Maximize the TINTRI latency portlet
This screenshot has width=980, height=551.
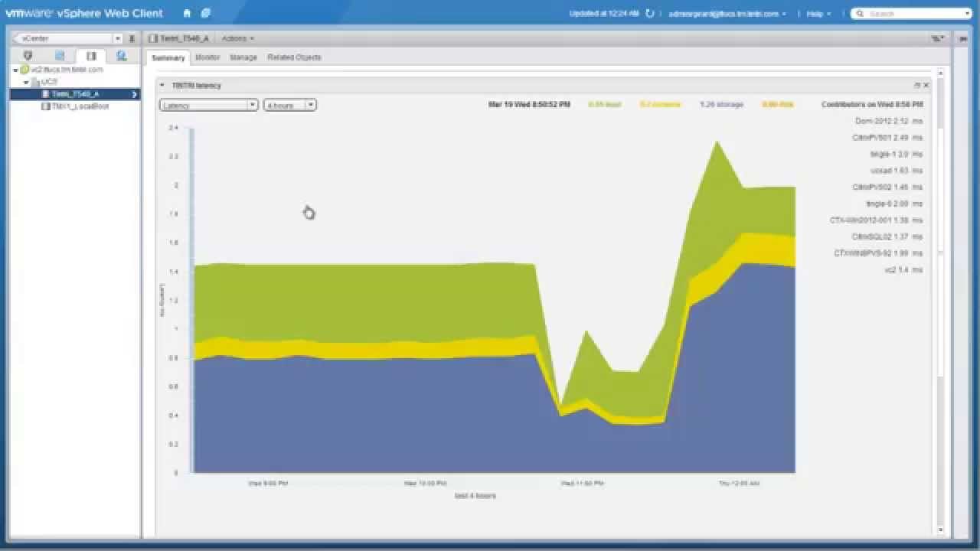click(917, 85)
